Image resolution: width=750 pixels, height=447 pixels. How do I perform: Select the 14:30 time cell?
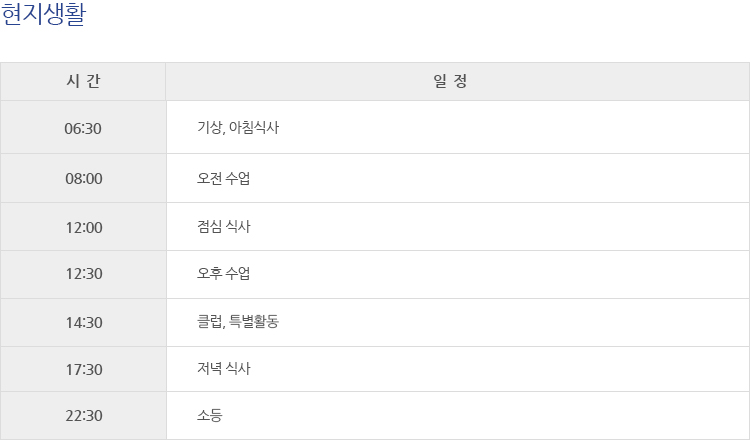[83, 322]
